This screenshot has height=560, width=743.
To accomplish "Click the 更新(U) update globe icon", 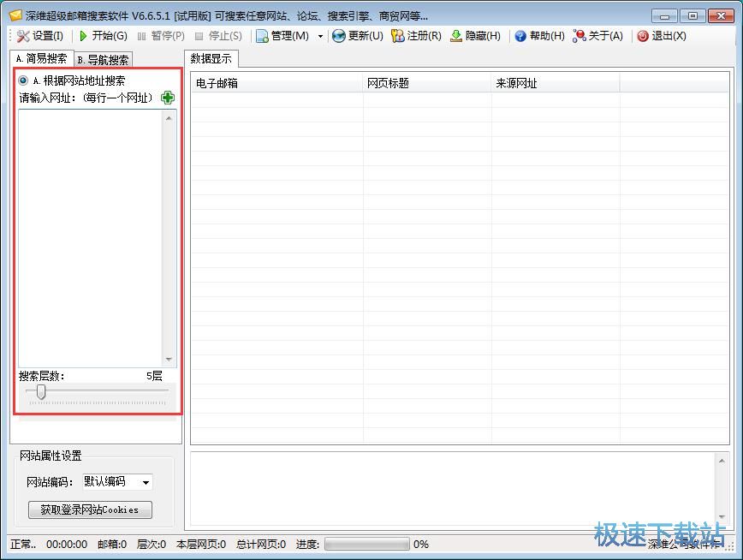I will click(338, 36).
